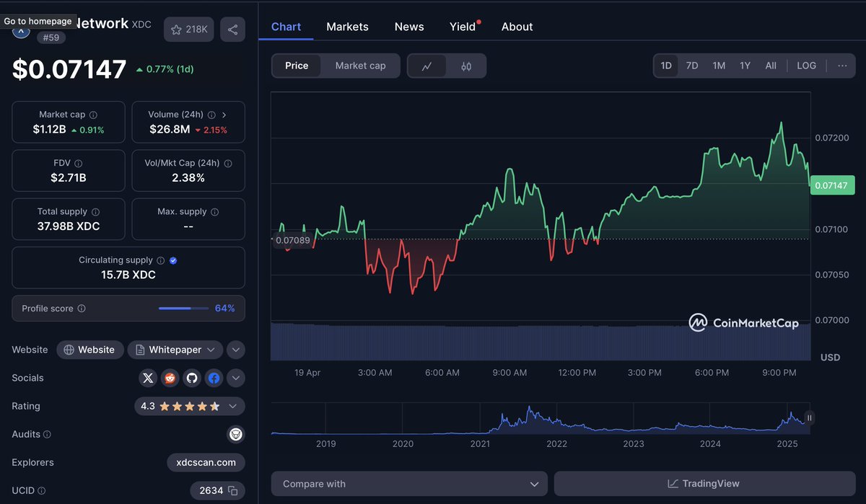Switch to candlestick chart icon

[x=466, y=66]
